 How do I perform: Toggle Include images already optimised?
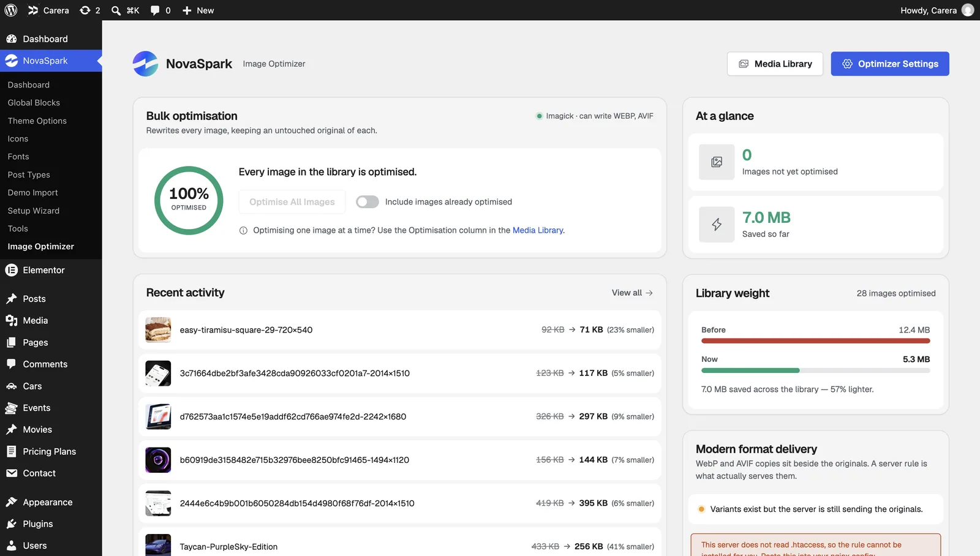point(367,202)
